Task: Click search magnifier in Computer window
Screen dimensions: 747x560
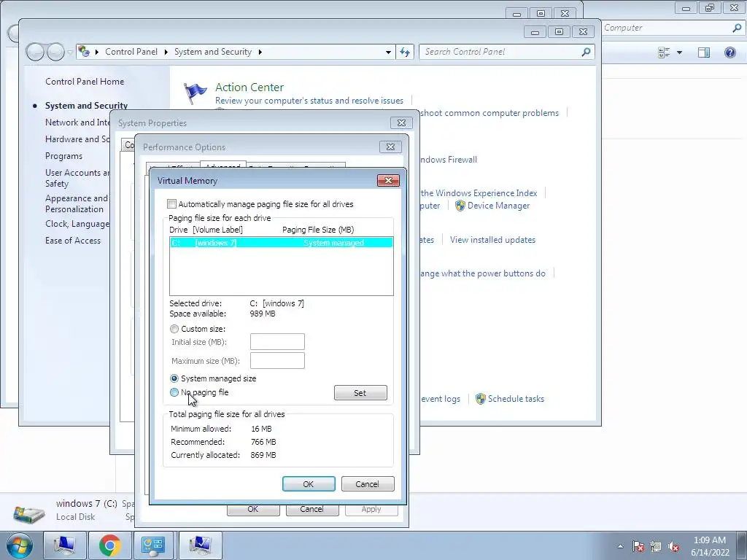Action: [x=737, y=28]
